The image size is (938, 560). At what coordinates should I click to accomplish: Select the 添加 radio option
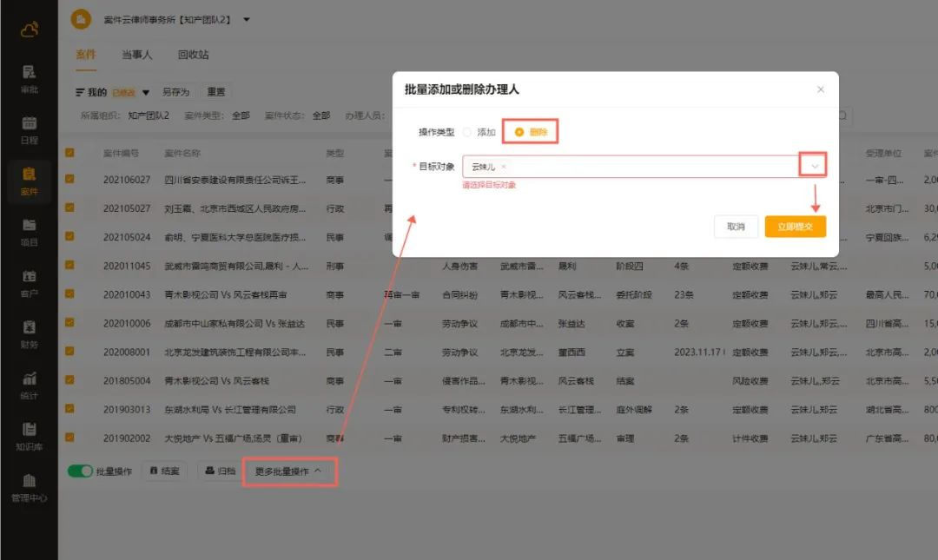[468, 132]
